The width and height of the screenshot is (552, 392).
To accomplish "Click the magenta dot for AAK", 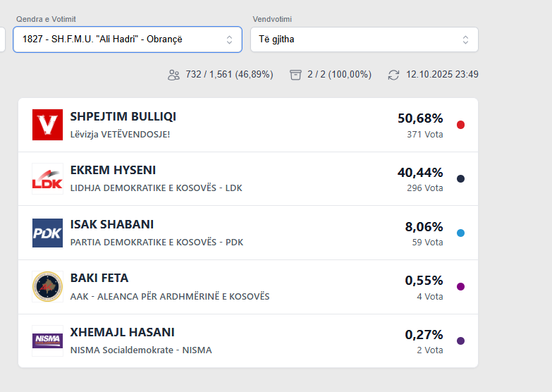I will coord(461,287).
